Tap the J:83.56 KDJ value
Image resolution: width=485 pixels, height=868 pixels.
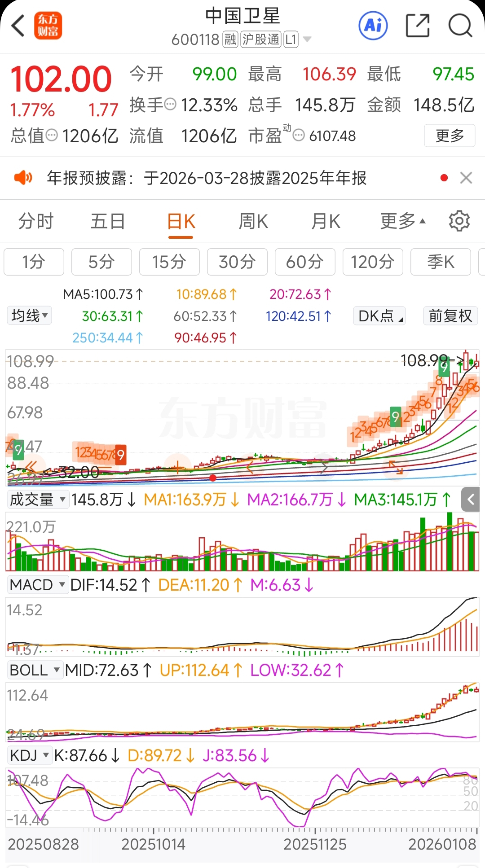(236, 755)
